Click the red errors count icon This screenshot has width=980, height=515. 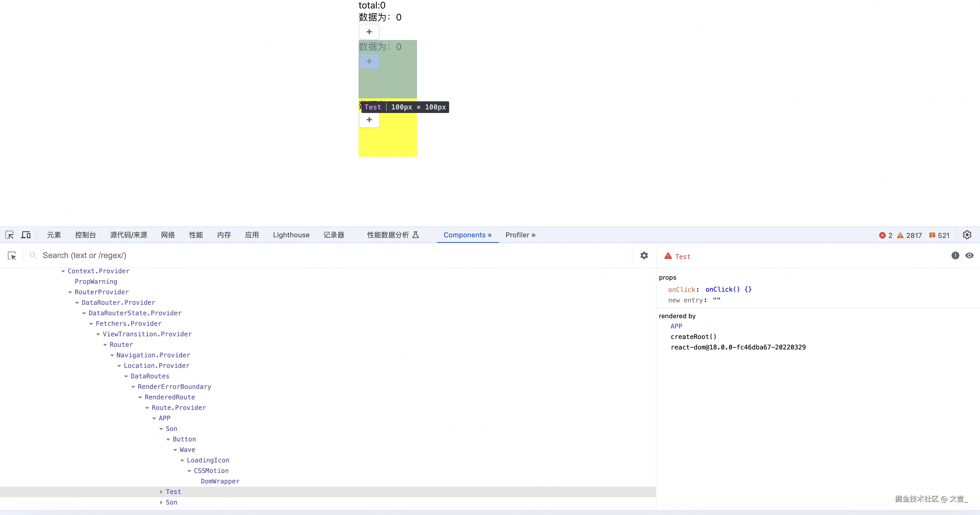click(882, 235)
